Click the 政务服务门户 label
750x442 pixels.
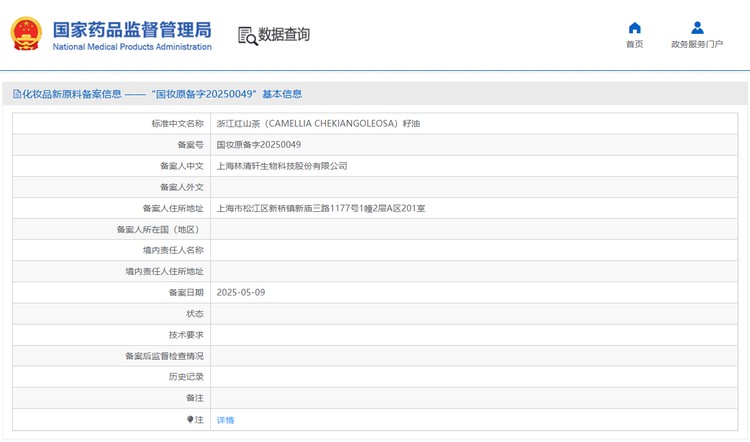point(697,44)
